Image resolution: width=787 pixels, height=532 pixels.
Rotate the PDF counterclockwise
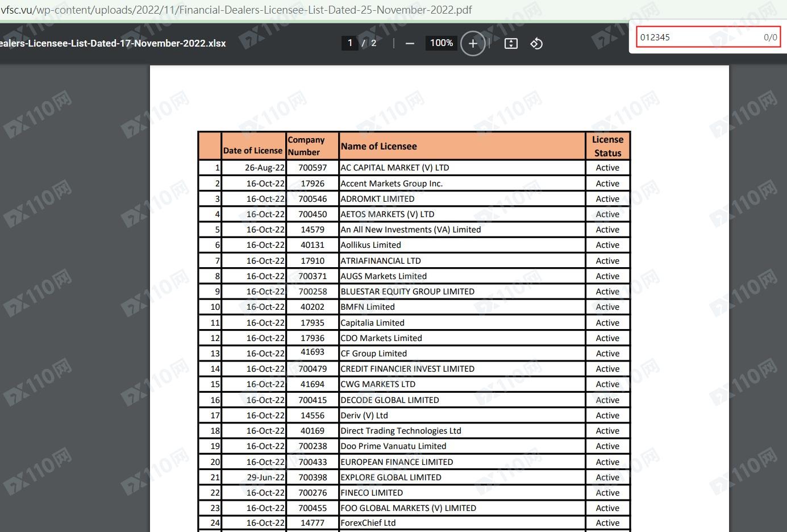coord(536,44)
